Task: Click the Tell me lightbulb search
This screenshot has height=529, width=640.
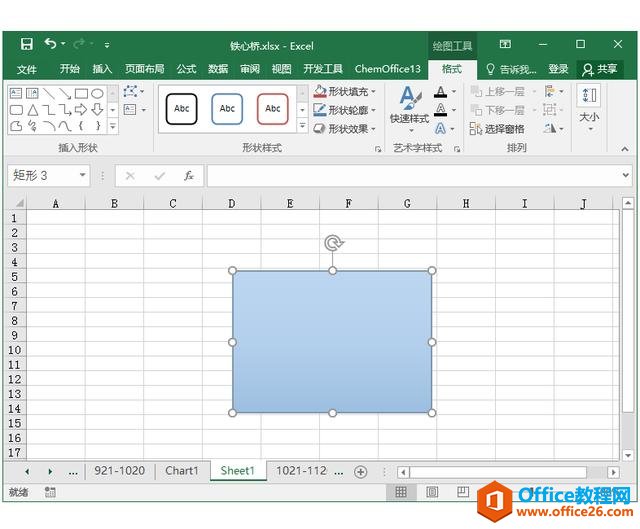Action: click(x=511, y=69)
